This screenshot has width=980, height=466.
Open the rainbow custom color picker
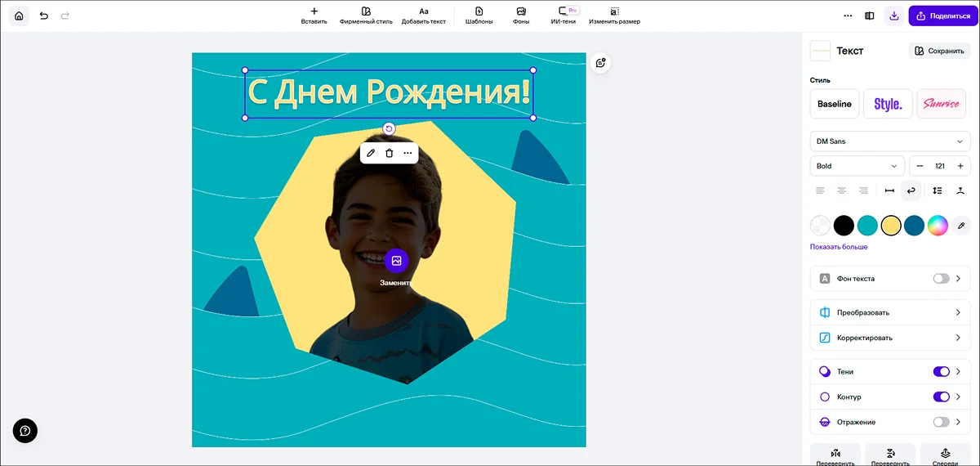[938, 226]
